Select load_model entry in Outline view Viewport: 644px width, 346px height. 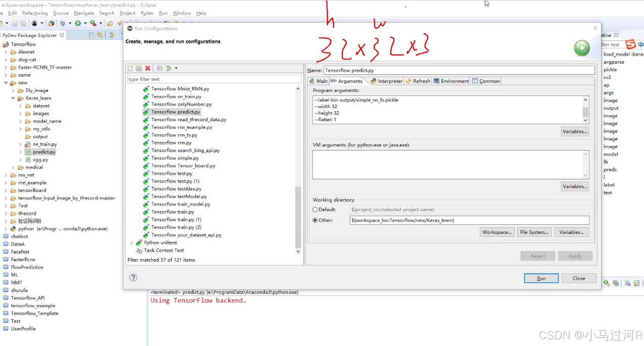click(x=623, y=54)
